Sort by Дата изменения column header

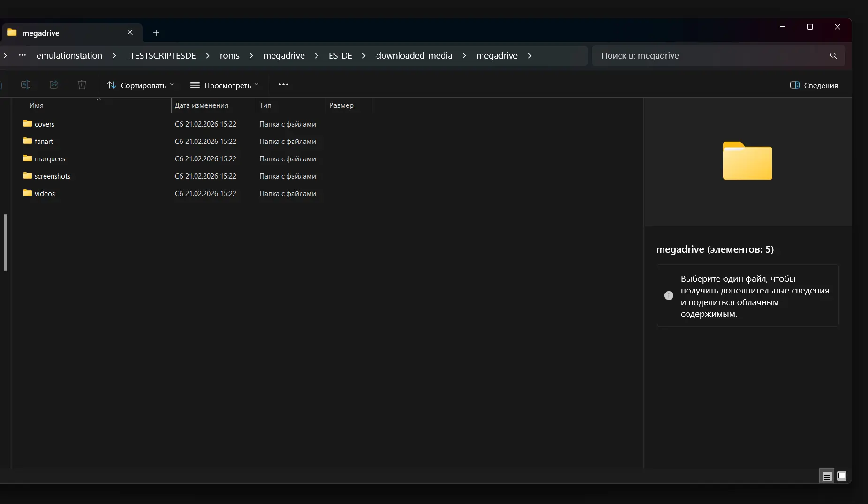(x=202, y=105)
